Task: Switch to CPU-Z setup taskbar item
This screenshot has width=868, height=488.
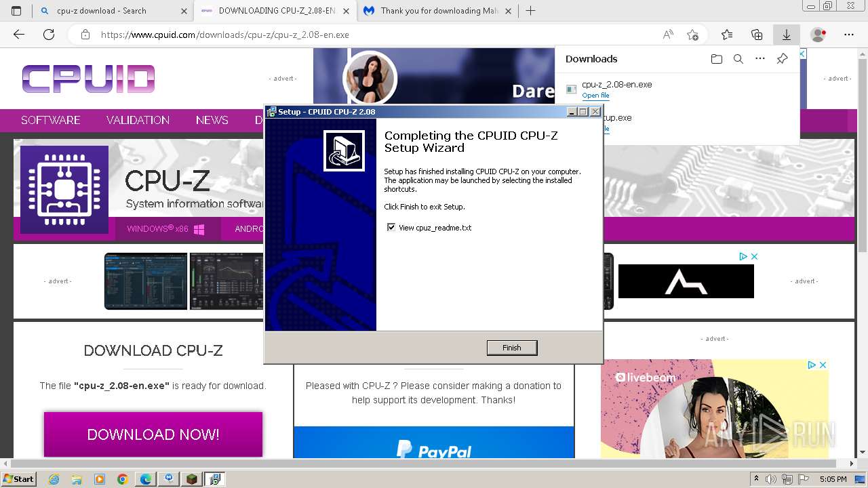Action: (x=215, y=479)
